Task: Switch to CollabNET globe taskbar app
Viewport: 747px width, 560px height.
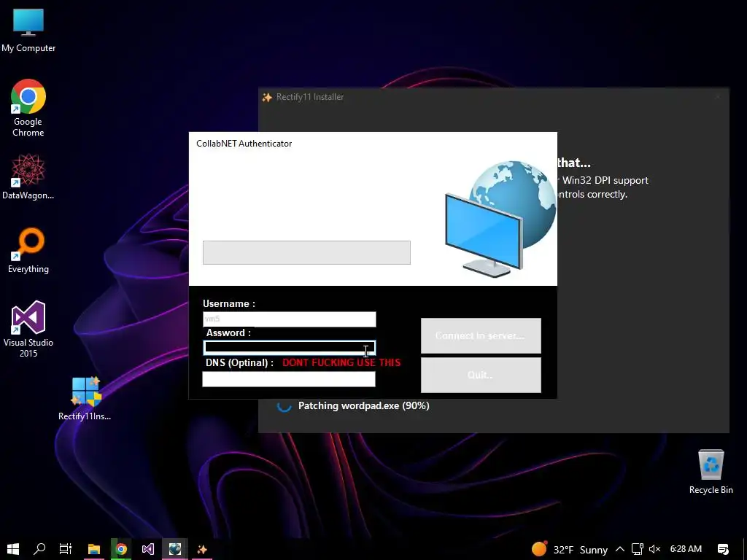Action: [x=175, y=549]
